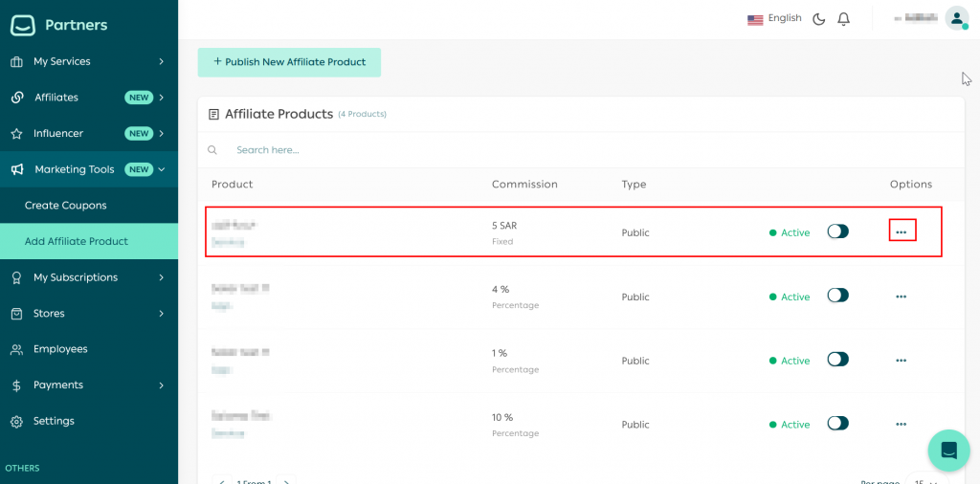Open options menu for 10 % product

tap(901, 425)
